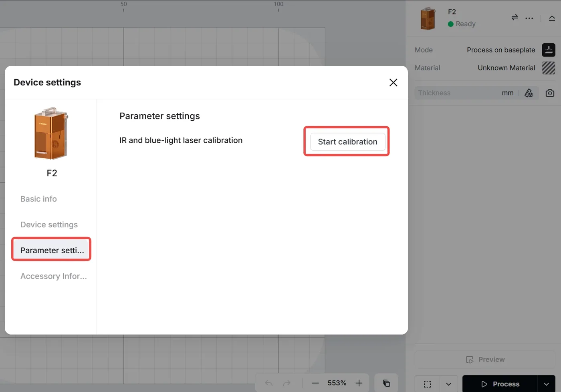Viewport: 561px width, 392px height.
Task: Expand the framing options chevron
Action: coord(448,384)
